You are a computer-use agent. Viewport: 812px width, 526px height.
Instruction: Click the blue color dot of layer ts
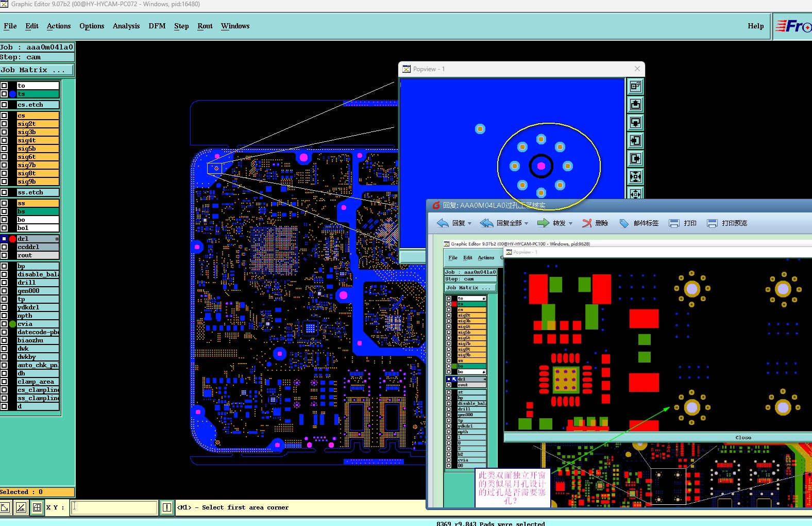point(12,94)
